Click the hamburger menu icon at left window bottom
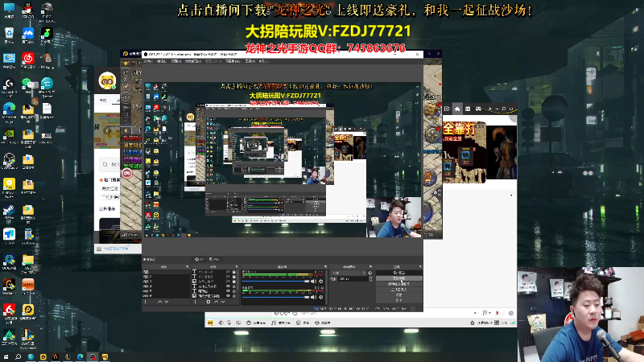 coord(98,249)
